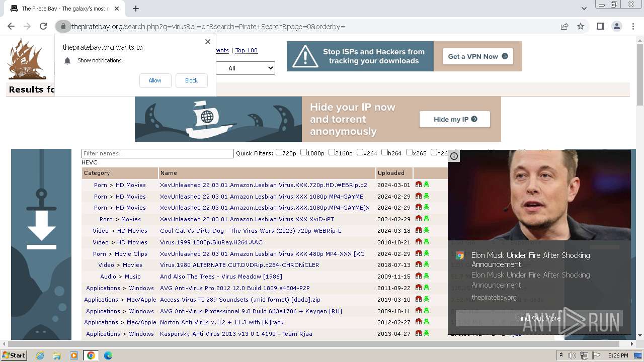
Task: Magnet icon for Kaspersky Anti Virus 2013
Action: click(418, 333)
